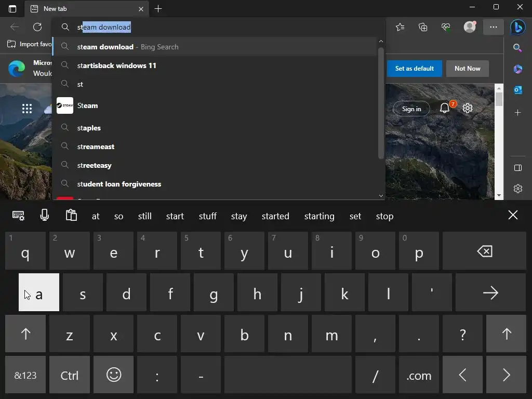Click the address bar text field
Screen dimensions: 532x399
coord(219,27)
